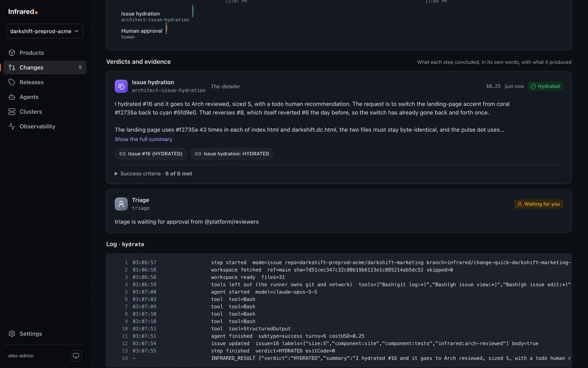Navigate to Agents in the sidebar
Image resolution: width=588 pixels, height=368 pixels.
[45, 97]
